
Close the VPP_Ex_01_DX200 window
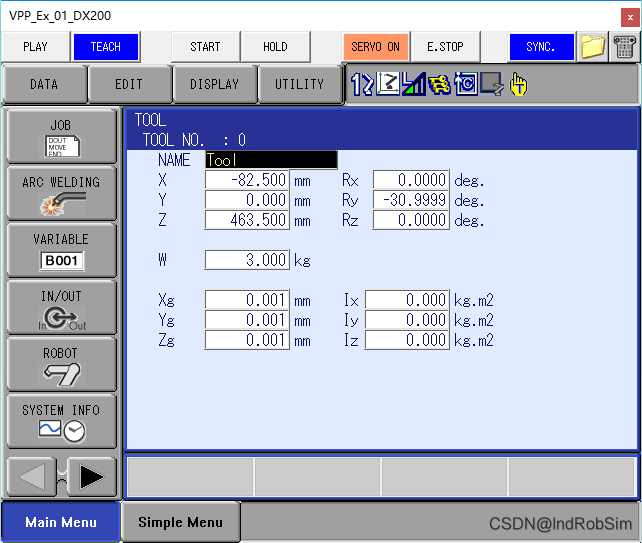click(630, 17)
